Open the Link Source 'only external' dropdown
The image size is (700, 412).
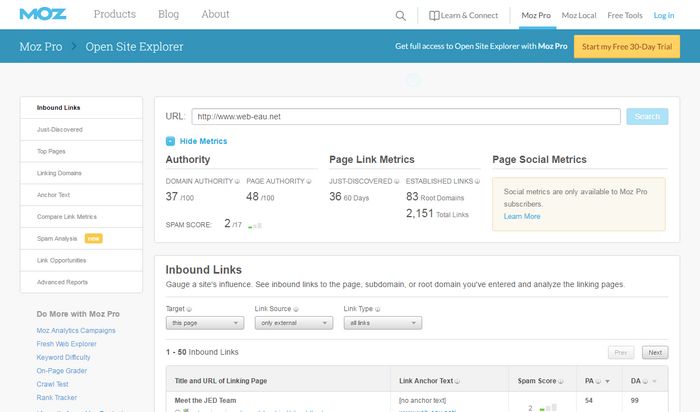[x=294, y=323]
